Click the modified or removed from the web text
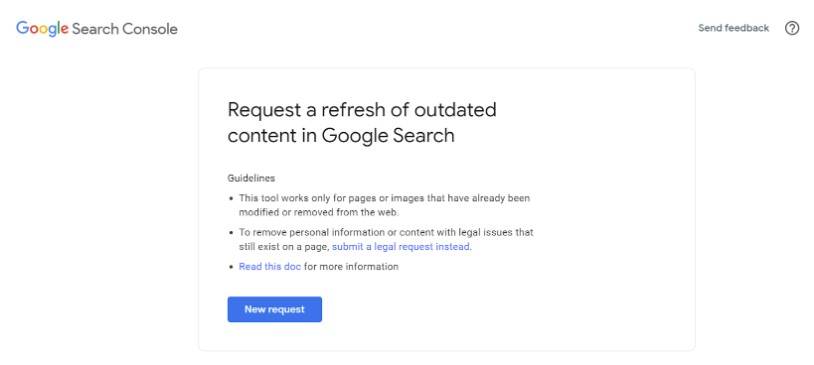Screen dimensions: 814x365 [x=319, y=212]
